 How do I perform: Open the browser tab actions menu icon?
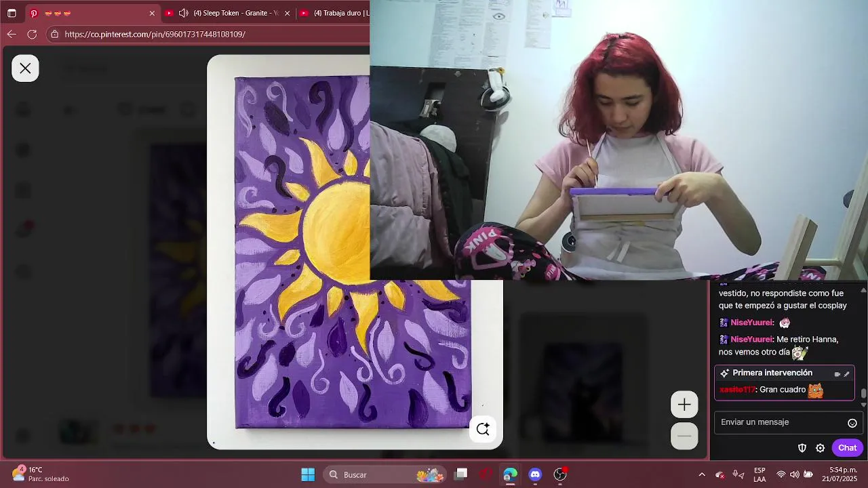[12, 13]
